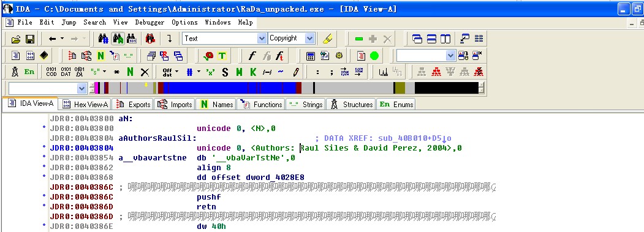
Task: Click the large black X undefine icon
Action: [x=145, y=72]
